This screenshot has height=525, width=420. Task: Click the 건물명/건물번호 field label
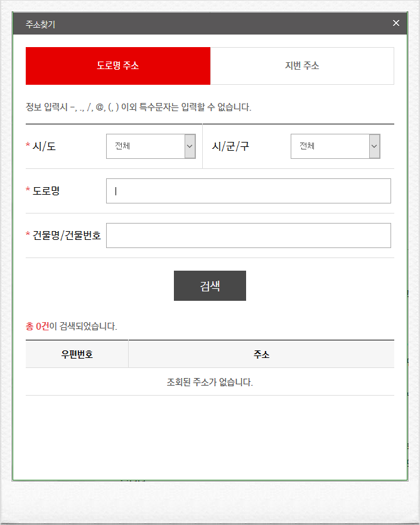(67, 235)
